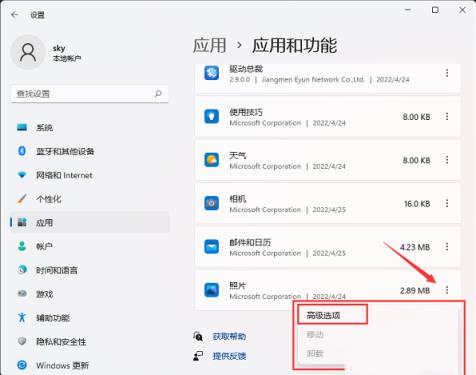Open 时间和语言 settings
Screen dimensions: 476x375
click(89, 270)
